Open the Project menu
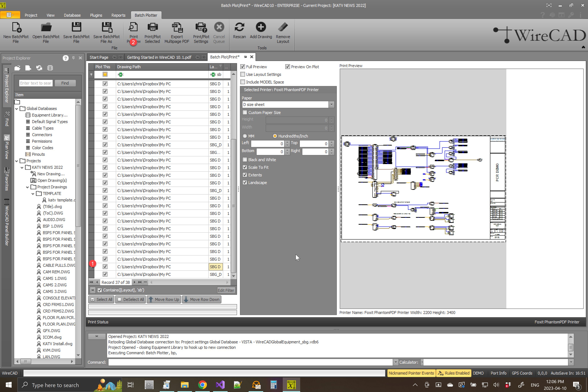 pos(31,15)
